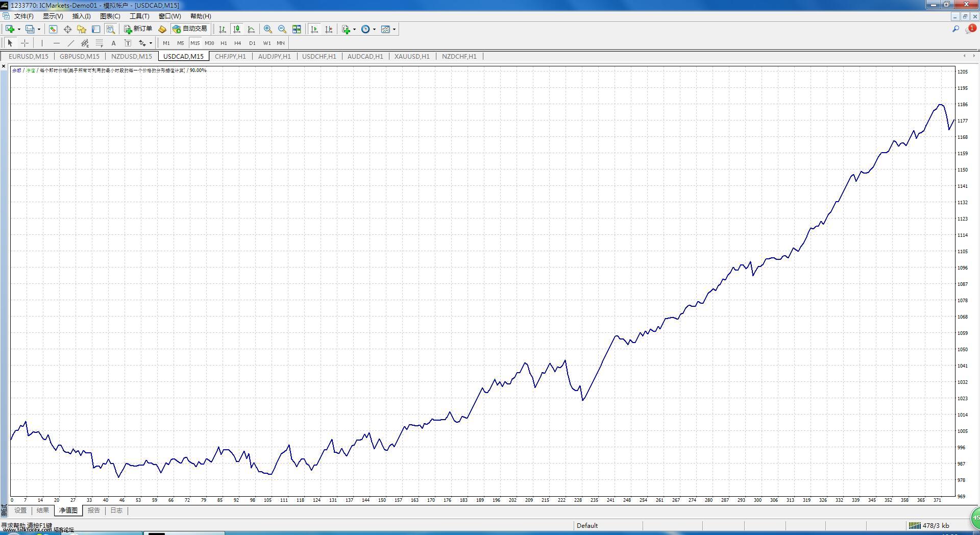Switch timeframe to H1
This screenshot has height=535, width=980.
click(x=224, y=43)
